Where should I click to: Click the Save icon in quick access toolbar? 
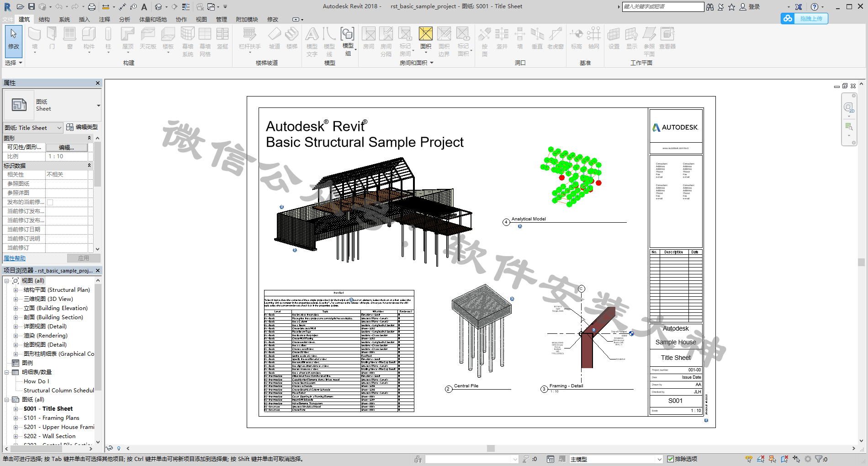[x=32, y=6]
